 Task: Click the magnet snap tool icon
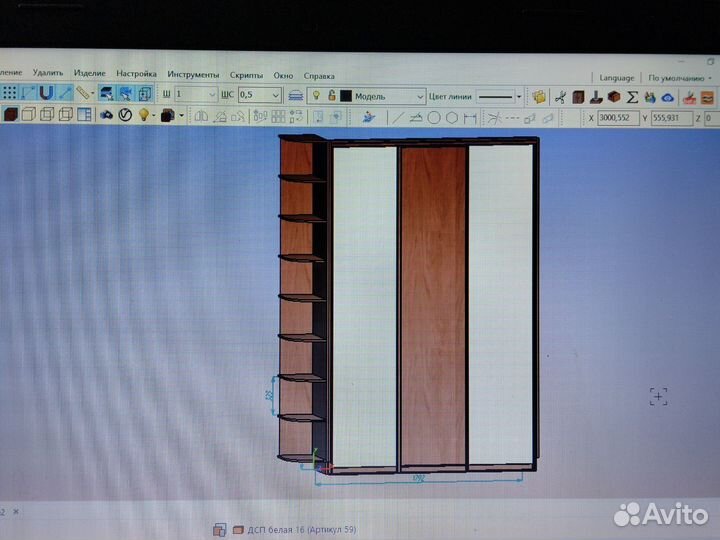tap(46, 95)
